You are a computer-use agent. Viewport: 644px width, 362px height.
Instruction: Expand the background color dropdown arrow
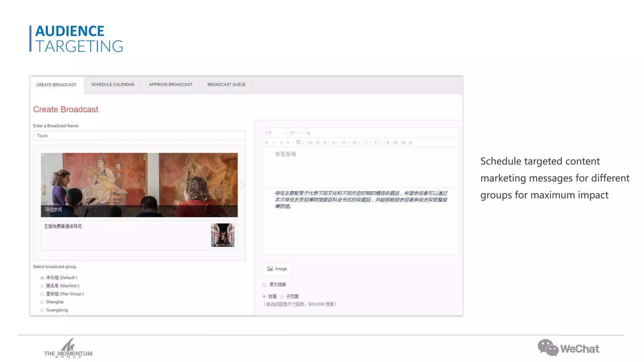pos(303,143)
